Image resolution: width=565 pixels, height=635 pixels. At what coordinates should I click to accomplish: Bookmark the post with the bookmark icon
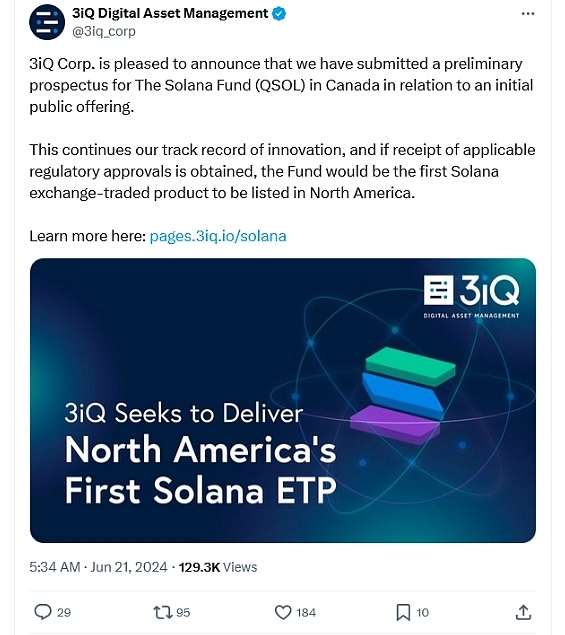[x=403, y=612]
